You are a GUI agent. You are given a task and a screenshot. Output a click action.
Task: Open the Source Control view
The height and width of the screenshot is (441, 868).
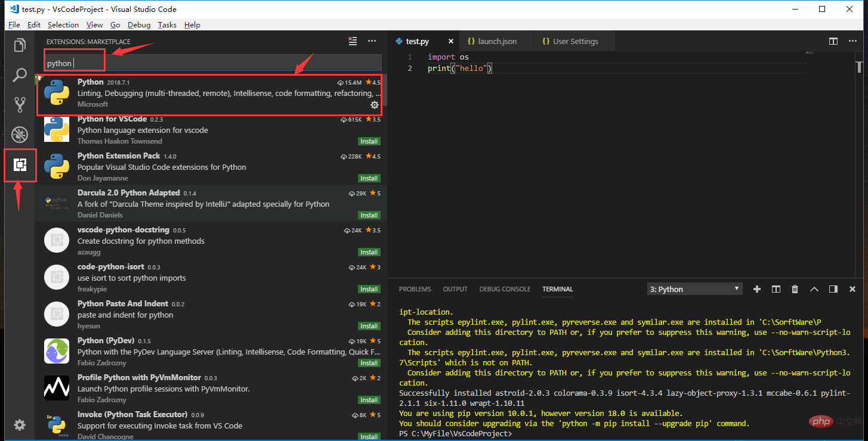(x=20, y=105)
